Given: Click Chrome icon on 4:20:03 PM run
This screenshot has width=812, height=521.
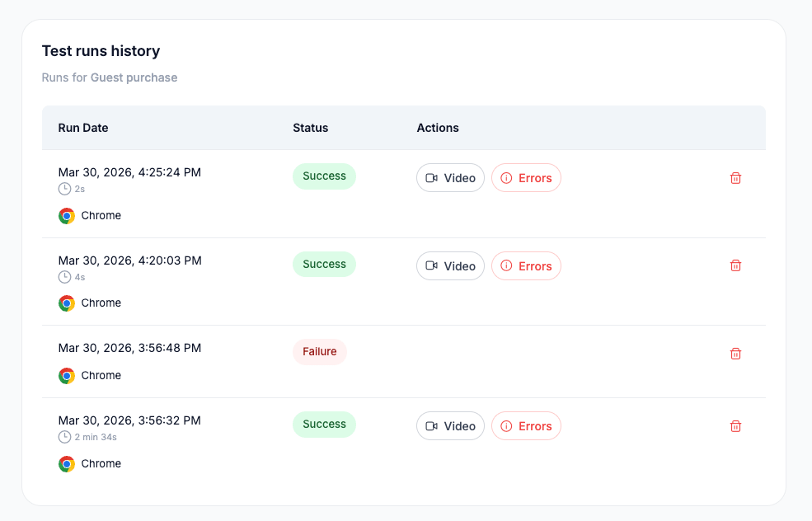Looking at the screenshot, I should click(x=67, y=303).
